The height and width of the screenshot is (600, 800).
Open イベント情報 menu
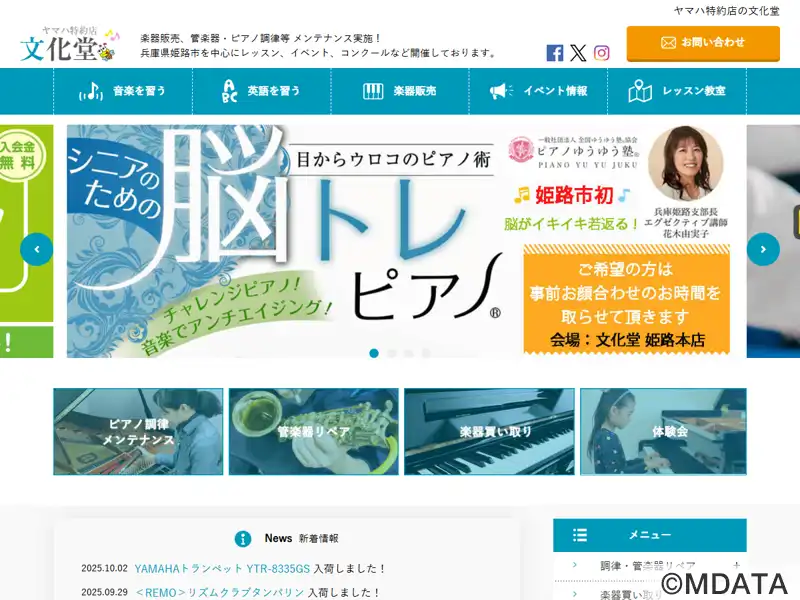click(x=538, y=91)
